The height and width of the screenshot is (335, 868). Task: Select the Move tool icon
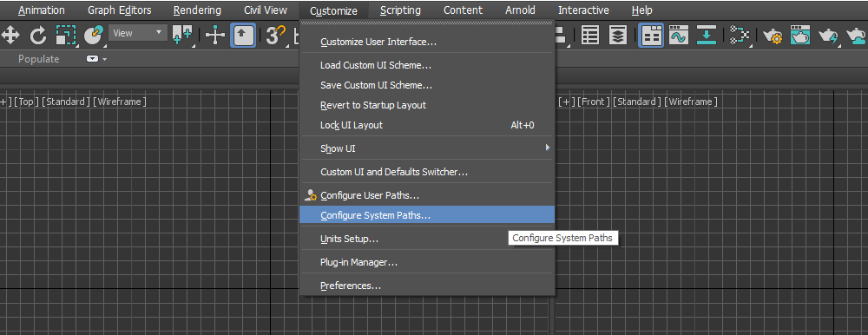point(10,36)
